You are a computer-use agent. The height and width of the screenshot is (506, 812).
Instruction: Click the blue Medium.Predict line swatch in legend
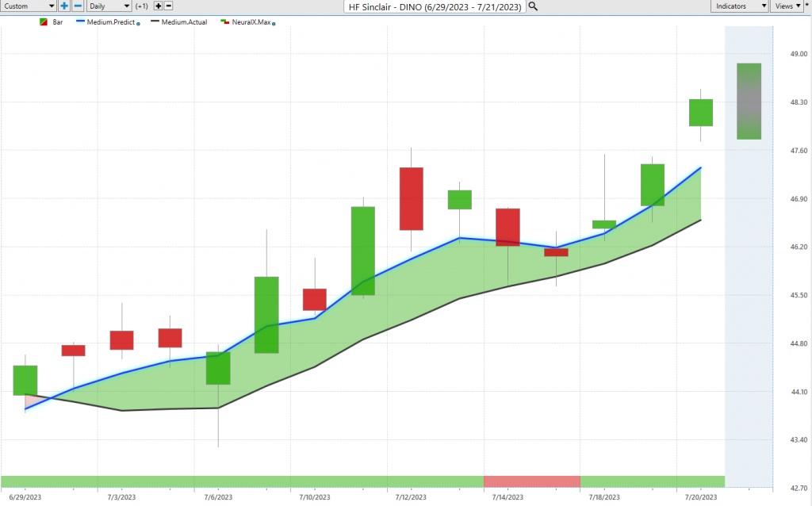coord(80,21)
